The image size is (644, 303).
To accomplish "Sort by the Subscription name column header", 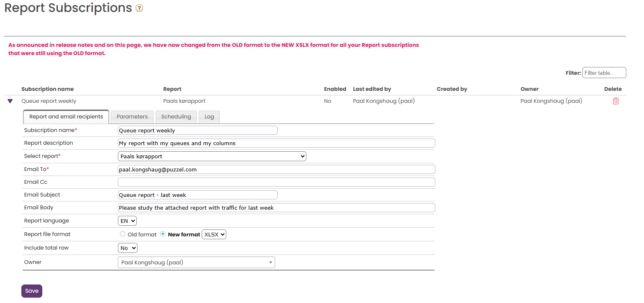I will click(x=48, y=89).
